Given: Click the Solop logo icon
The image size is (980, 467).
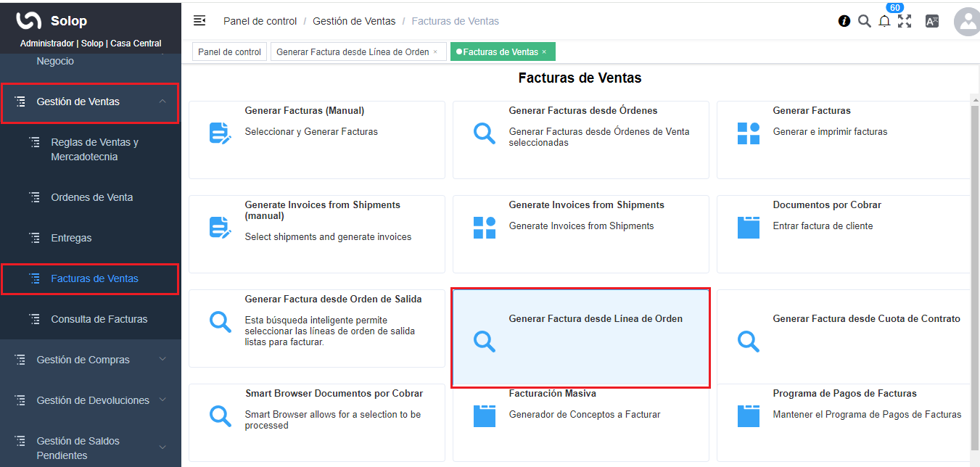Looking at the screenshot, I should 29,21.
